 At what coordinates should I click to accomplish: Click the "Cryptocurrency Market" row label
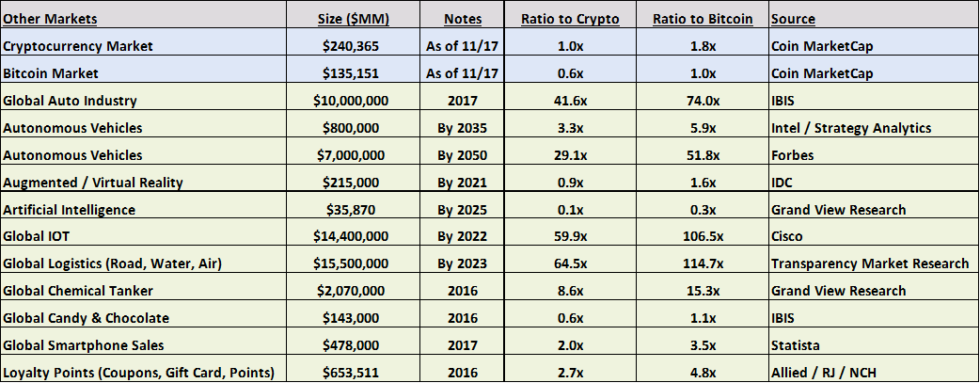tap(78, 45)
